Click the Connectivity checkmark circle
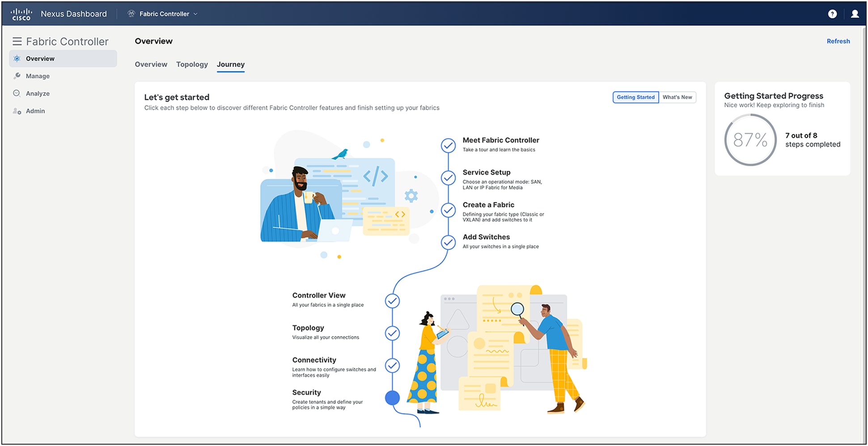The width and height of the screenshot is (868, 446). 392,366
